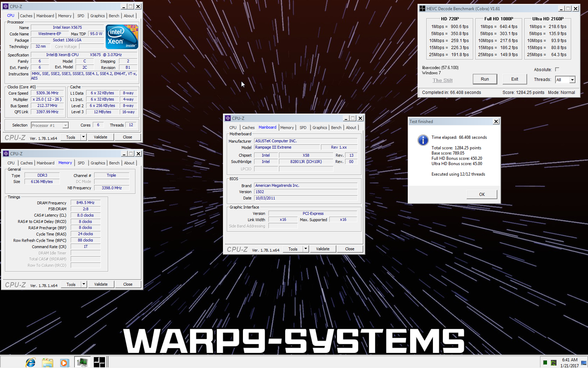Click the 900.6 fps result for 720P 1Mbps
Viewport: 588px width, 368px height.
460,27
